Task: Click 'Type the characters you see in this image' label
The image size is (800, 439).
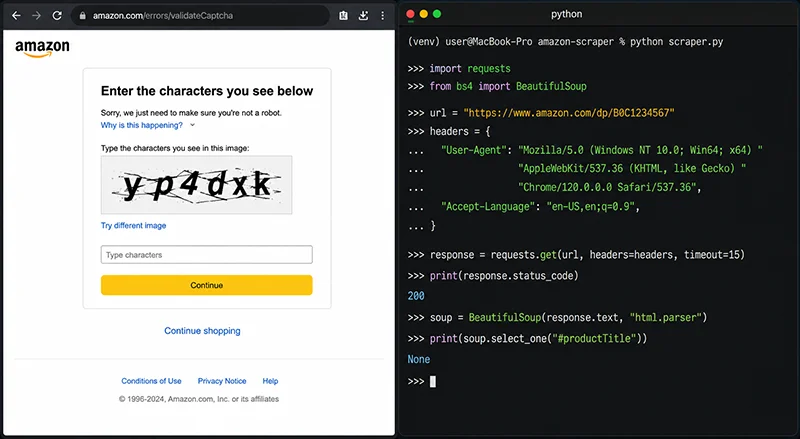Action: coord(175,148)
